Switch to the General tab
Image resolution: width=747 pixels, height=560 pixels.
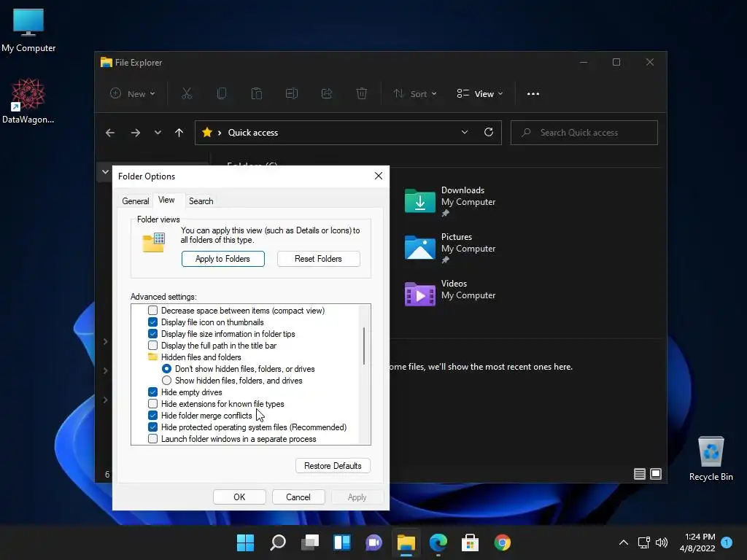coord(136,201)
